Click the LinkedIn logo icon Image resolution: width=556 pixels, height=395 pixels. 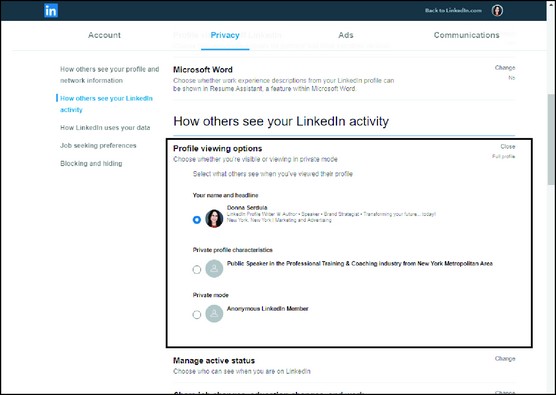[51, 11]
